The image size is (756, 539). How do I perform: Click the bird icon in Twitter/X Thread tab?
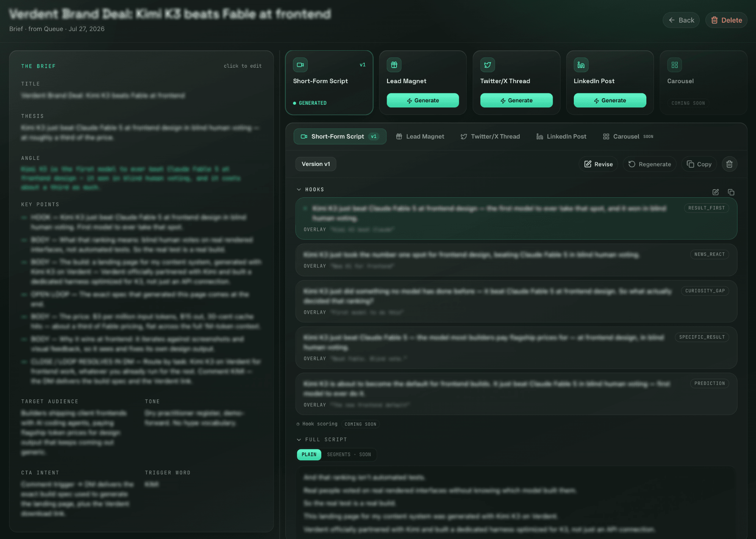coord(463,136)
